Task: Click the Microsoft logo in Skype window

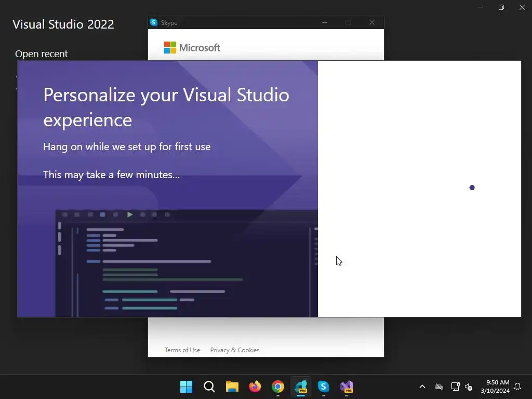Action: click(x=192, y=47)
